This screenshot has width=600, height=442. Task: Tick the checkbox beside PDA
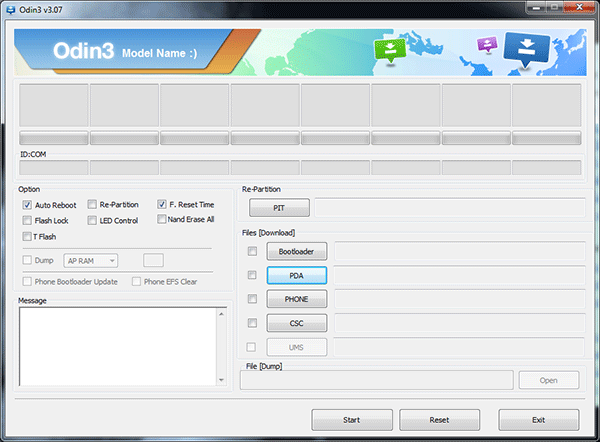pos(252,275)
